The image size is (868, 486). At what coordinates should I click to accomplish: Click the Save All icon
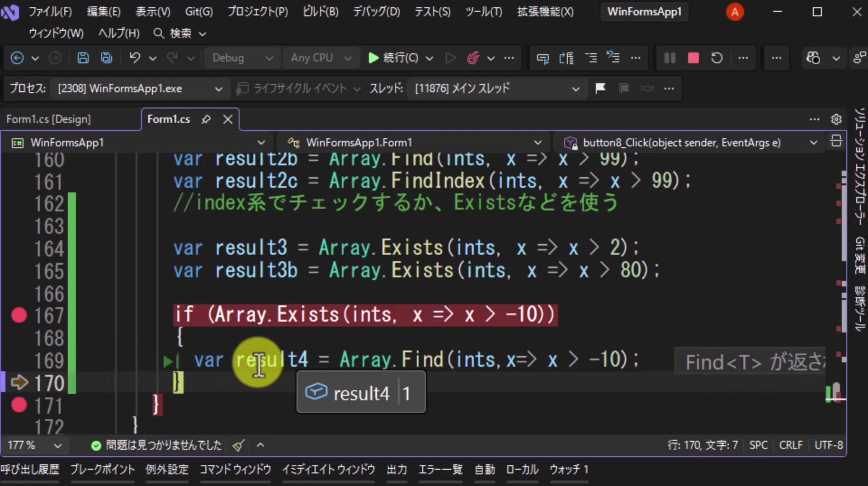pyautogui.click(x=107, y=58)
